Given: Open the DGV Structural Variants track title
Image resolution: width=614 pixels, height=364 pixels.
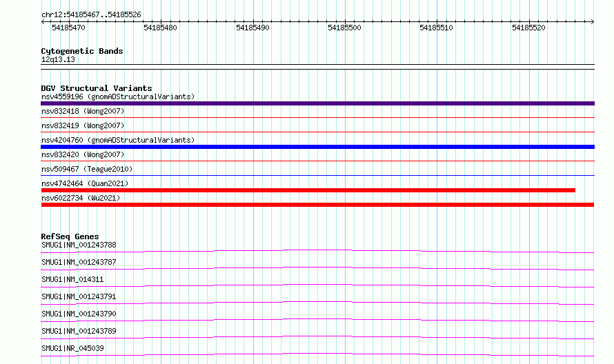Looking at the screenshot, I should (97, 88).
